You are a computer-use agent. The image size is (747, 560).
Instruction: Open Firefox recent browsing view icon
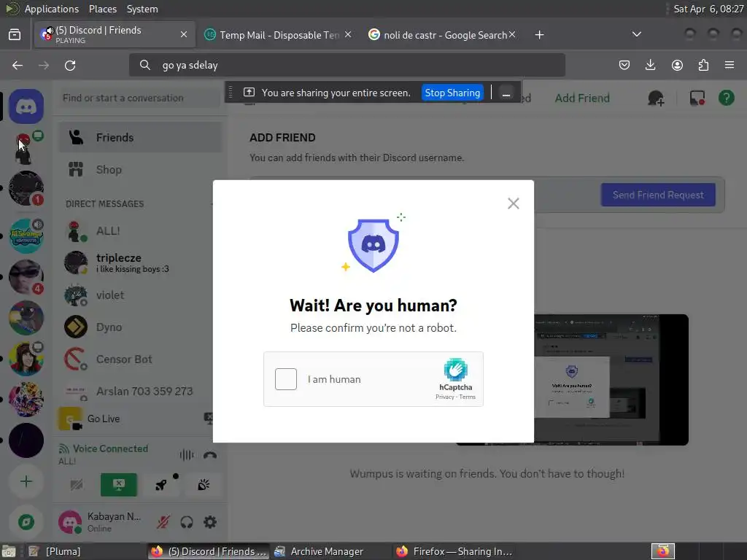click(15, 35)
